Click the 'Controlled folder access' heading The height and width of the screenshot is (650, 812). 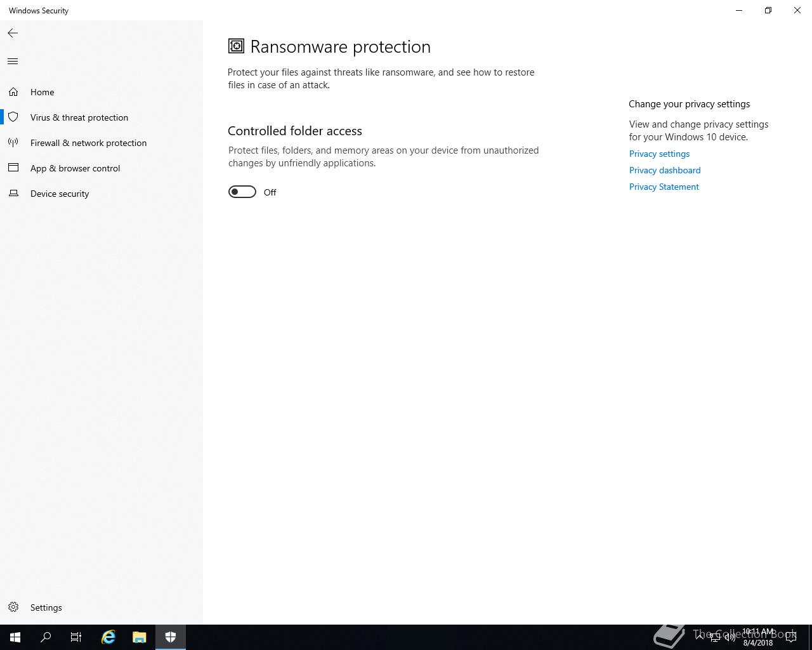click(x=295, y=131)
